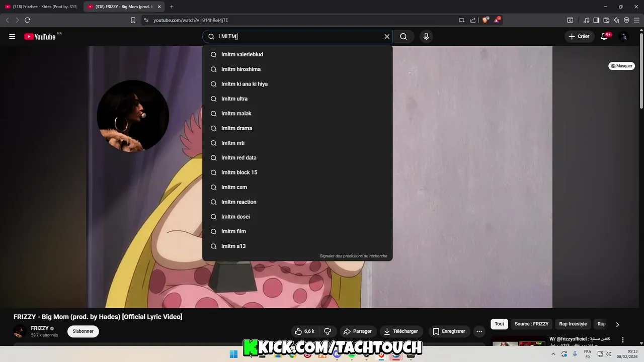This screenshot has height=362, width=644.
Task: Open the Brave Wallet icon
Action: tap(606, 20)
